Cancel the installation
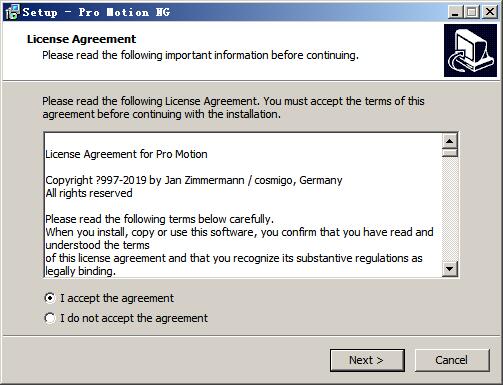 [452, 360]
